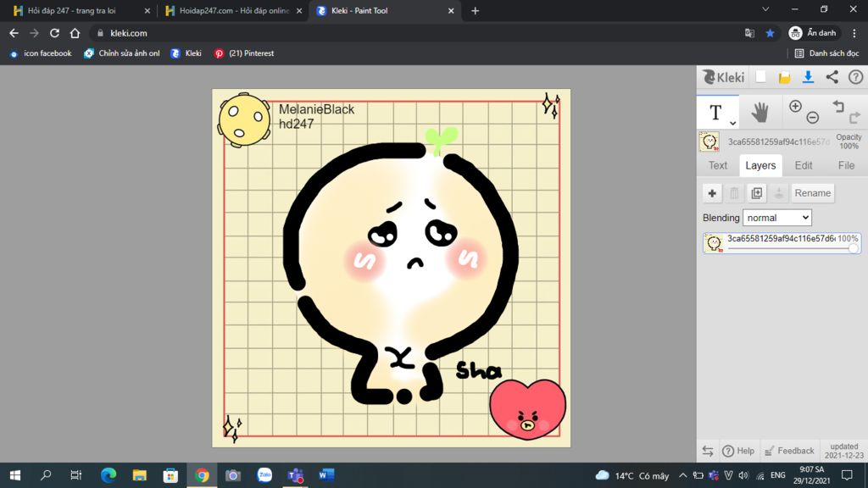868x488 pixels.
Task: Go to the browser home page
Action: [x=75, y=33]
